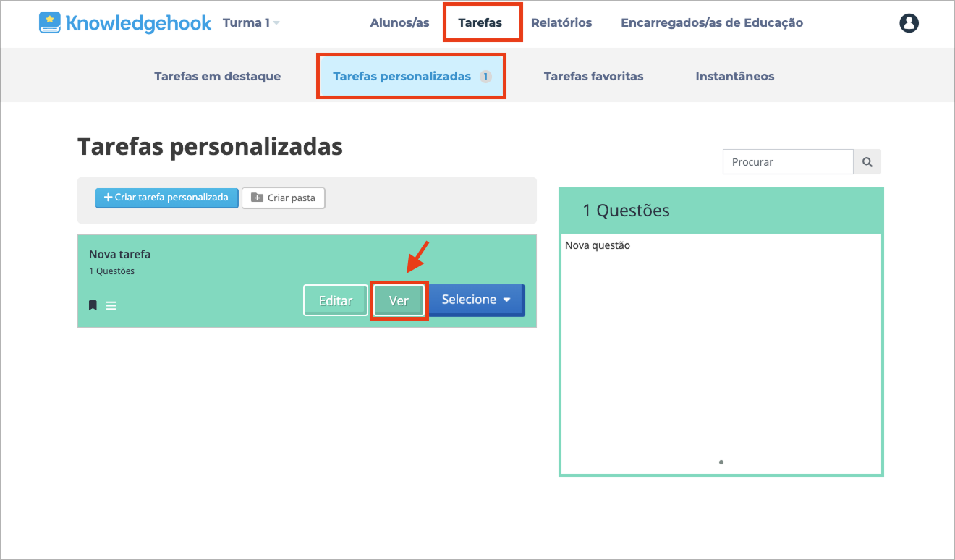Click the search magnifier button

pos(867,162)
